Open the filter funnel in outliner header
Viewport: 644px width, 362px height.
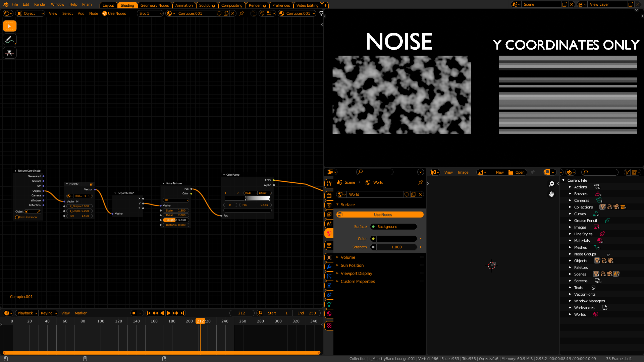(x=627, y=172)
